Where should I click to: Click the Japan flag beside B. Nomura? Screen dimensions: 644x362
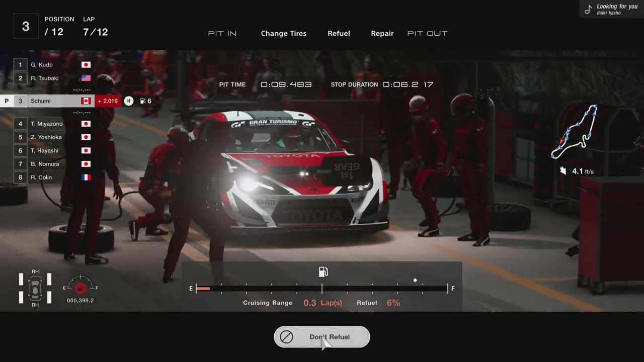point(86,164)
